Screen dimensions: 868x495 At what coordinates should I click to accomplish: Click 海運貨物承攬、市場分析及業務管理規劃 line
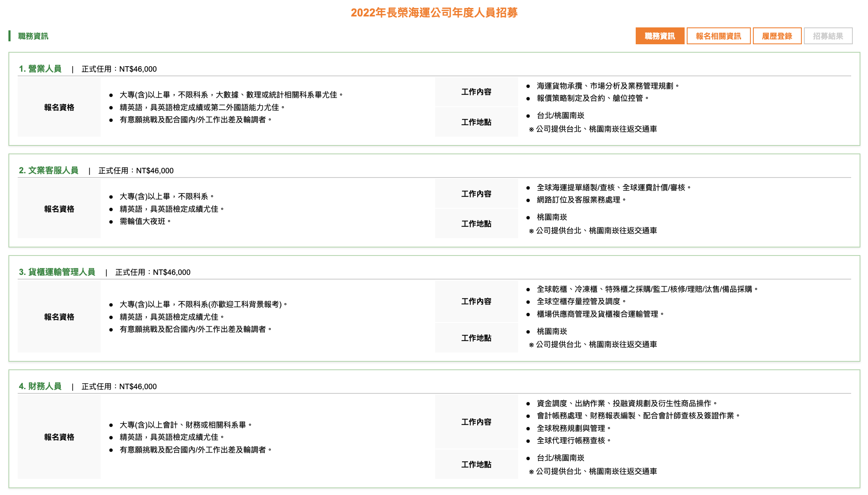[x=607, y=86]
